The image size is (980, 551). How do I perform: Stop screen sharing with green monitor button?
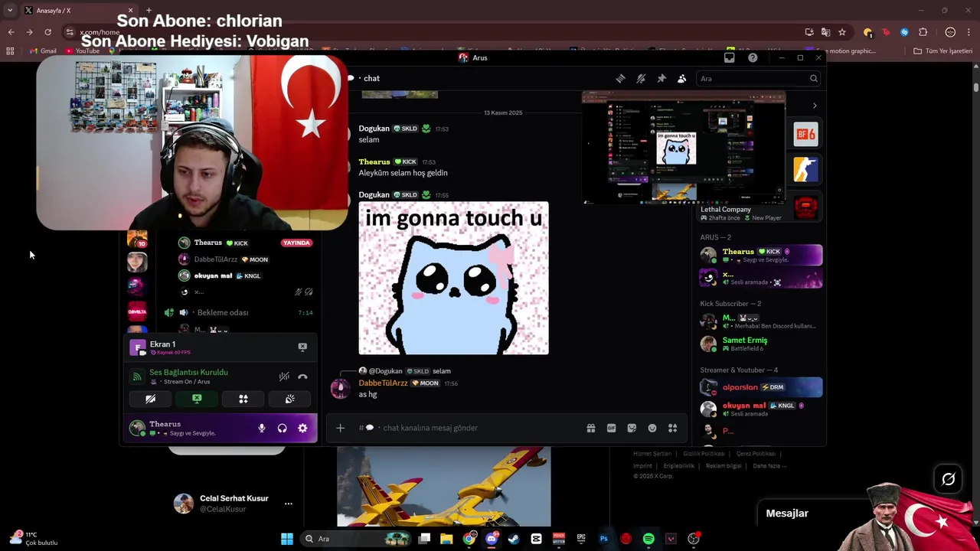click(x=197, y=399)
